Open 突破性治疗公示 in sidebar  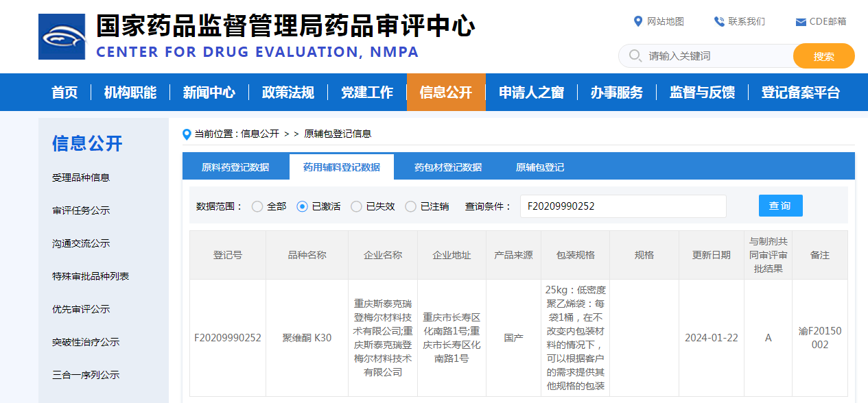(x=86, y=342)
